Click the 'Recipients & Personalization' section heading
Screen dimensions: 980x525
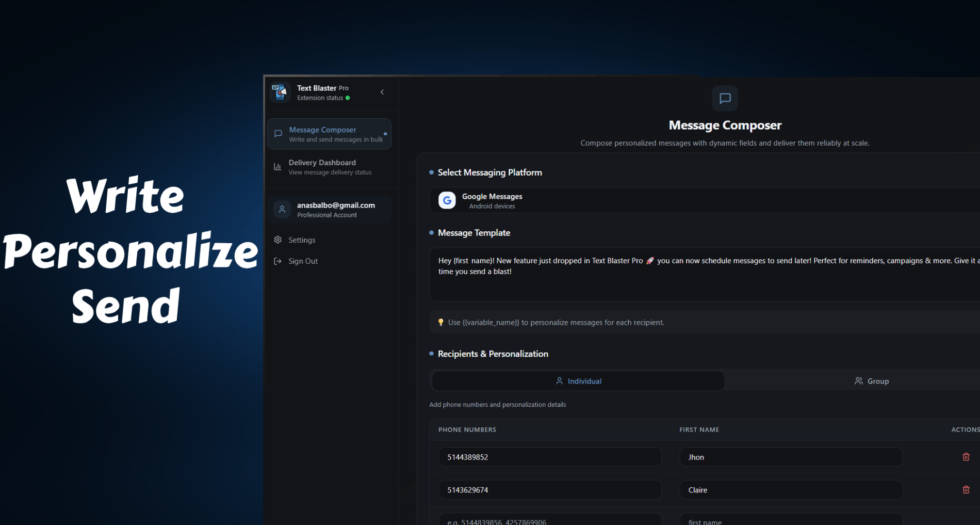[493, 354]
